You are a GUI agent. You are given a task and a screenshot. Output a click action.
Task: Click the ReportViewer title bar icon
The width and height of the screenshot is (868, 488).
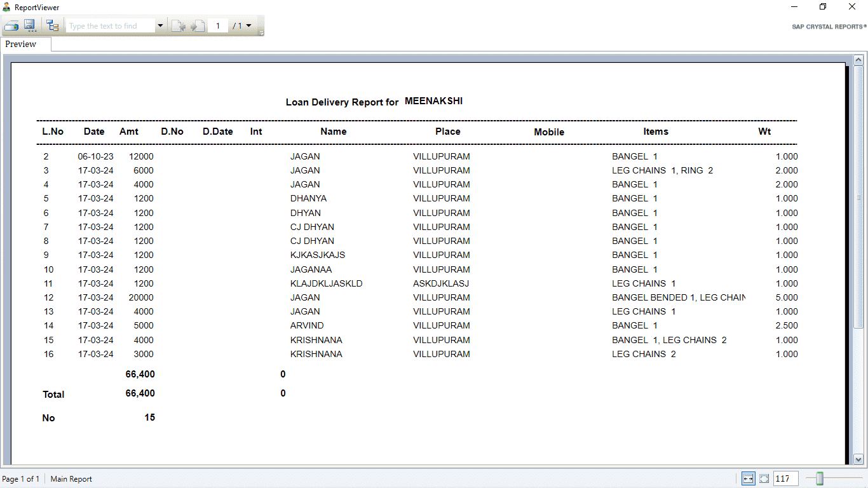tap(6, 7)
